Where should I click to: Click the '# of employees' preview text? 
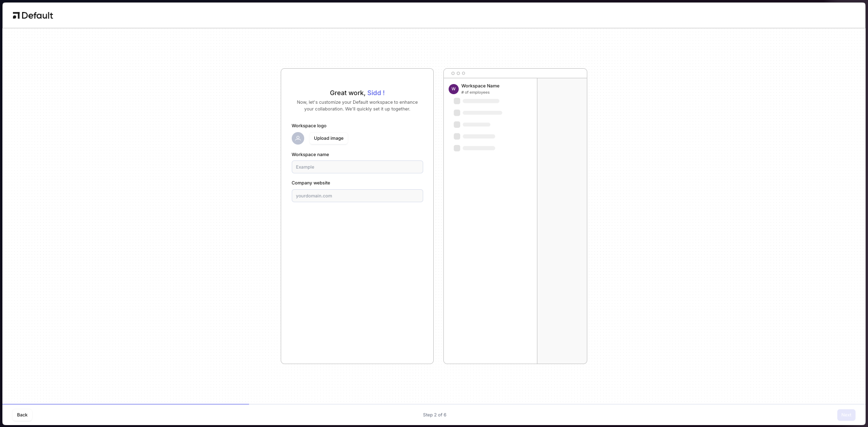476,92
